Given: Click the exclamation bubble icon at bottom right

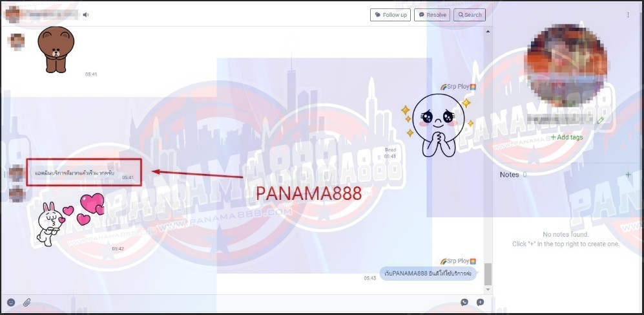Looking at the screenshot, I should [480, 302].
